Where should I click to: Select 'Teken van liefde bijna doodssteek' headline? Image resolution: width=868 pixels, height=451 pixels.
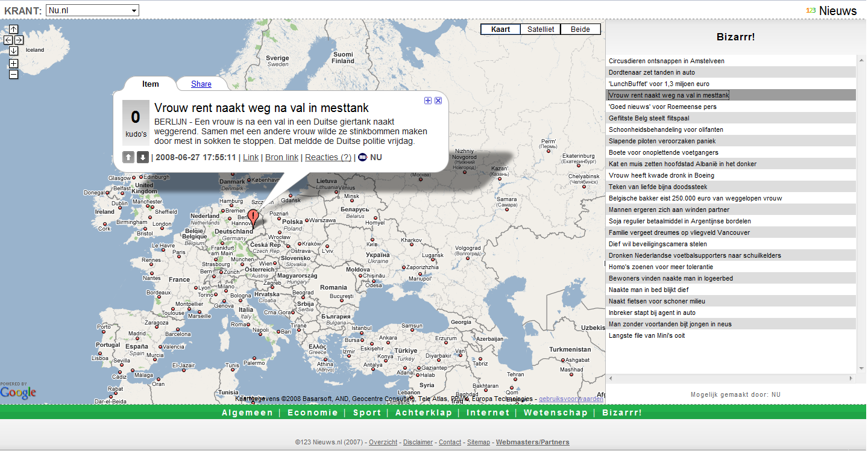[731, 187]
